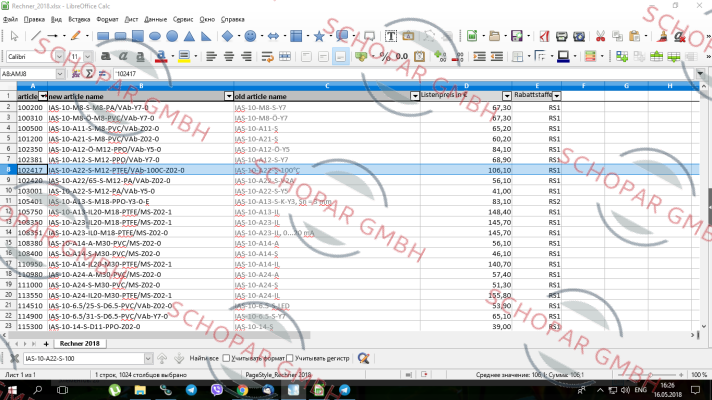Export document as PDF icon
The height and width of the screenshot is (400, 712).
tap(544, 36)
